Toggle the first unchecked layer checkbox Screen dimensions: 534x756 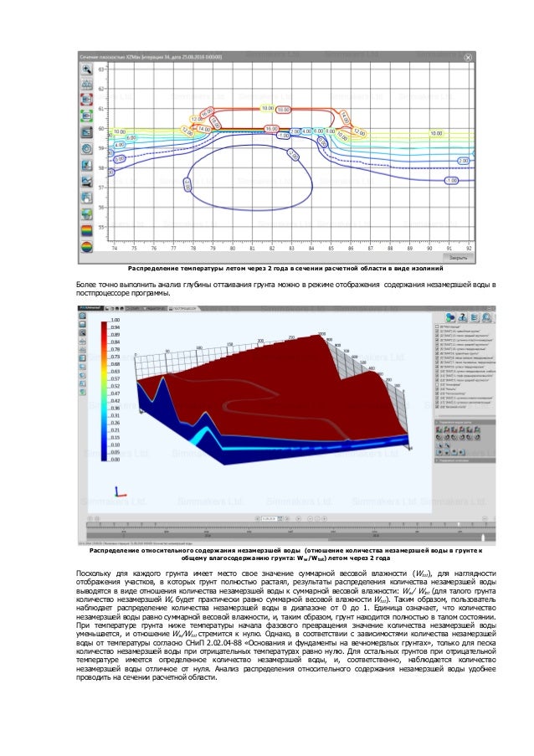click(x=437, y=327)
